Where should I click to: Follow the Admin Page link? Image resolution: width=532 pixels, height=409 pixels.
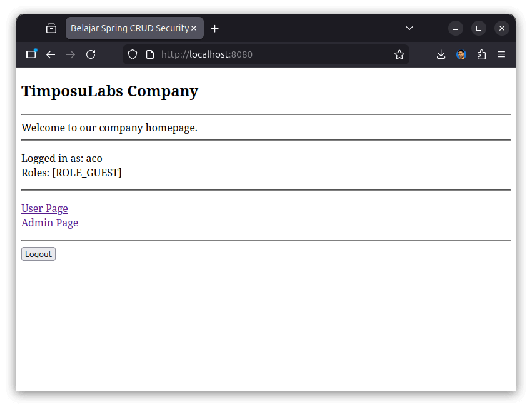pyautogui.click(x=49, y=223)
